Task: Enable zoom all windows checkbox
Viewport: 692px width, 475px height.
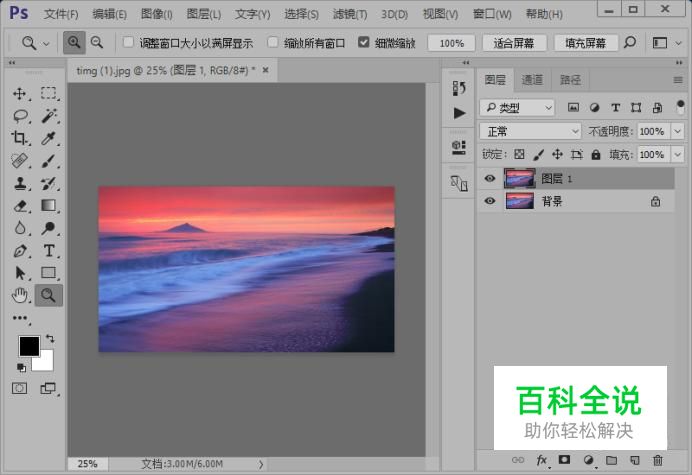Action: (x=273, y=42)
